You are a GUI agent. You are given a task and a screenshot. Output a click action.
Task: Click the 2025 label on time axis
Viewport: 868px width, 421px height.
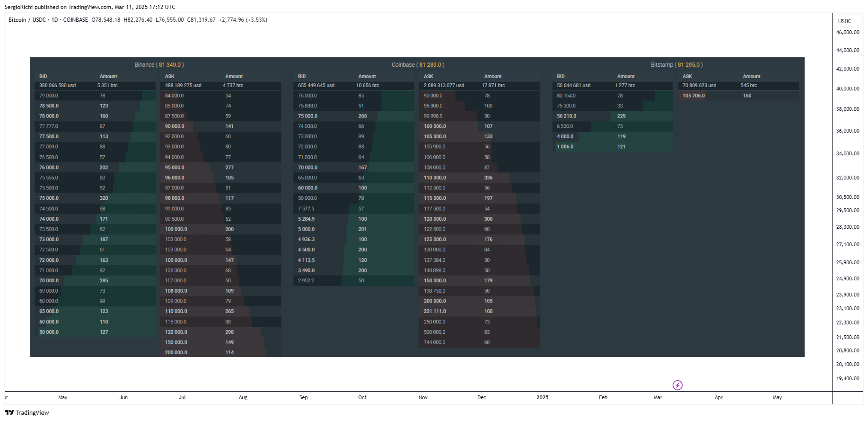point(542,398)
